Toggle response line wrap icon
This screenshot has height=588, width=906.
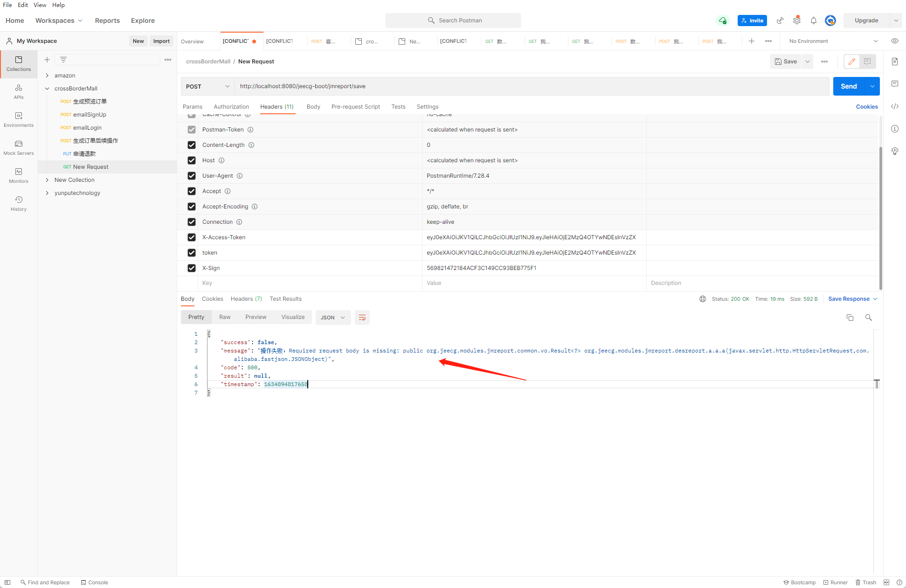[x=362, y=318]
